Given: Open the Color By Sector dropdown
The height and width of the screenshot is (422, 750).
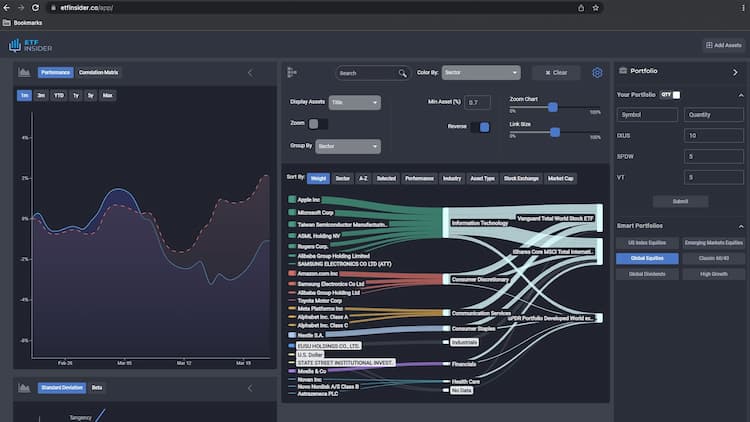Looking at the screenshot, I should tap(481, 73).
